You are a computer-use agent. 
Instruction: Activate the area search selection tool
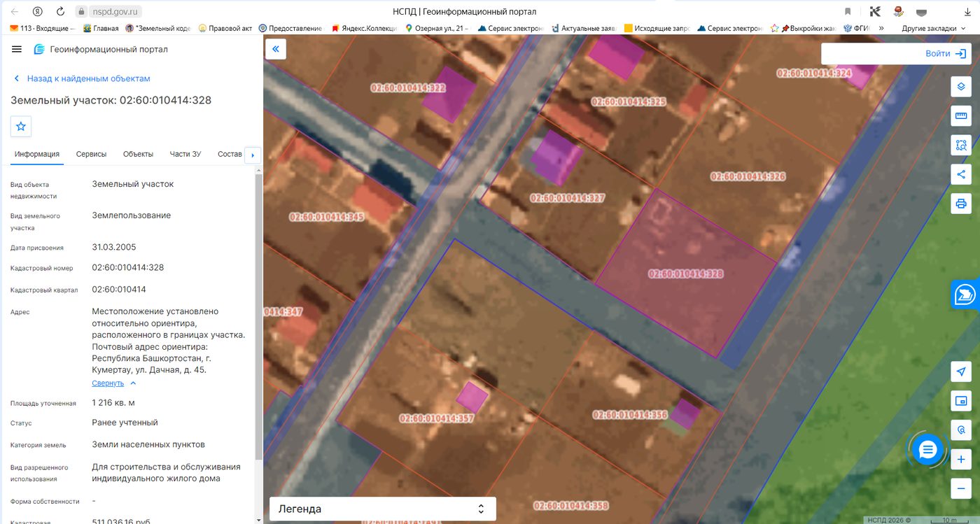(x=961, y=146)
